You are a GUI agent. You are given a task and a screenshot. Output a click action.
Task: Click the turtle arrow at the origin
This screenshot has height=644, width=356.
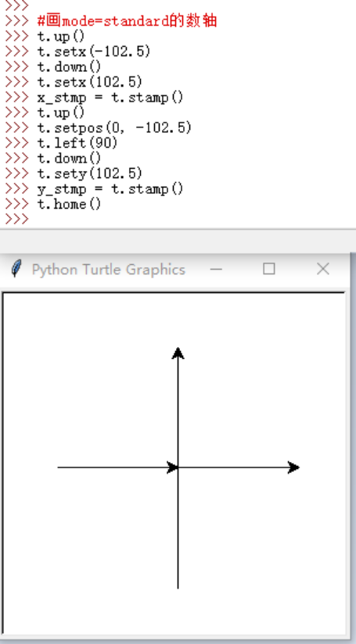[x=173, y=467]
